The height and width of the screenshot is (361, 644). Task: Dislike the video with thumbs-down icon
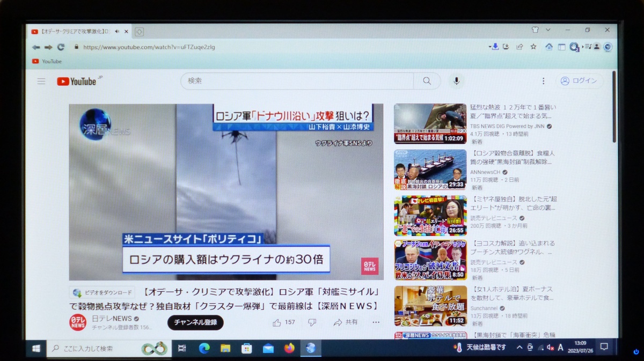312,322
